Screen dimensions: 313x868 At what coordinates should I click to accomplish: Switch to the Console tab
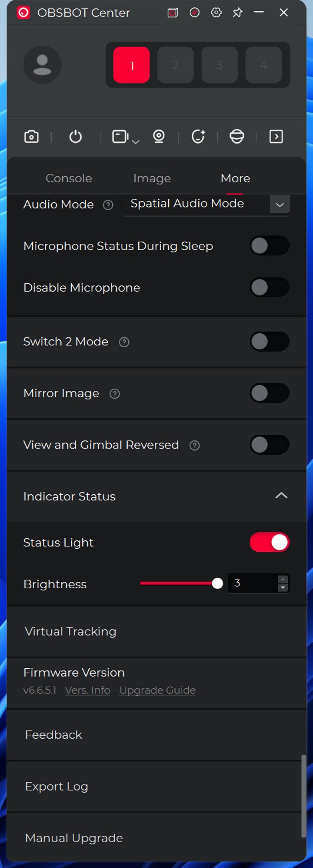(x=69, y=178)
